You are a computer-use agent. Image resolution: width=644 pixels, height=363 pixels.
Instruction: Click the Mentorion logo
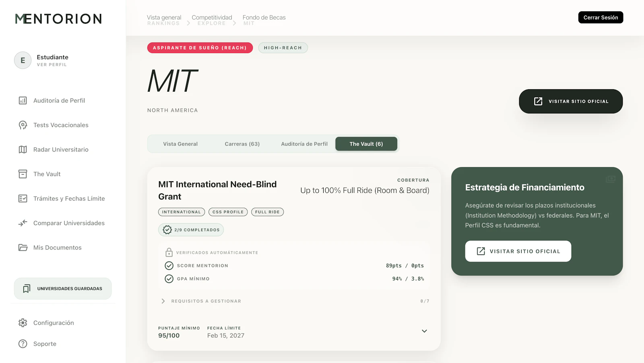(58, 19)
